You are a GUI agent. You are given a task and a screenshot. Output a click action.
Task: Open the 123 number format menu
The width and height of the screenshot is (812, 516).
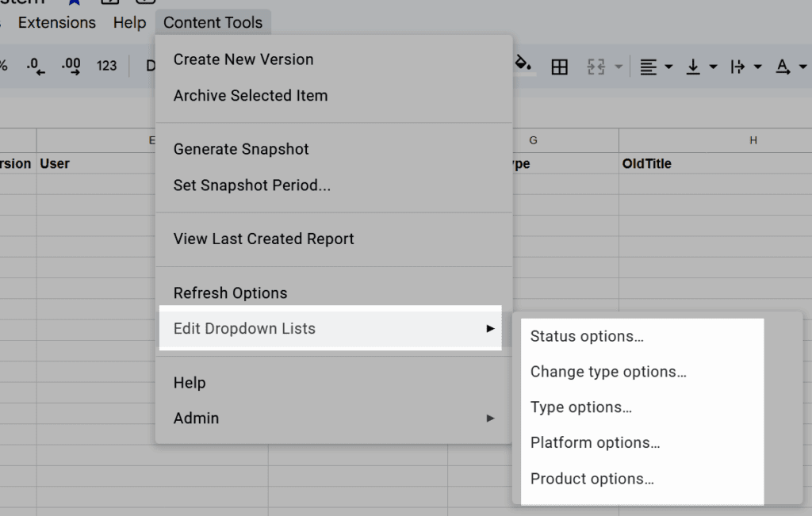coord(107,67)
